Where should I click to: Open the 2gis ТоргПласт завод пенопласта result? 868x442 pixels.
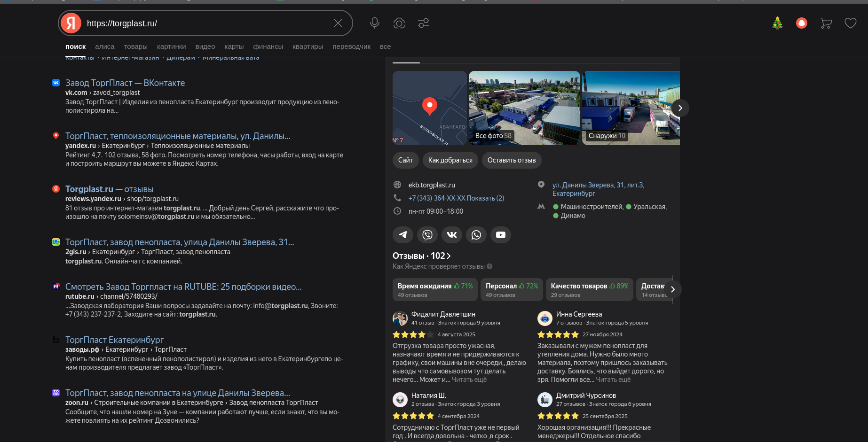click(180, 242)
